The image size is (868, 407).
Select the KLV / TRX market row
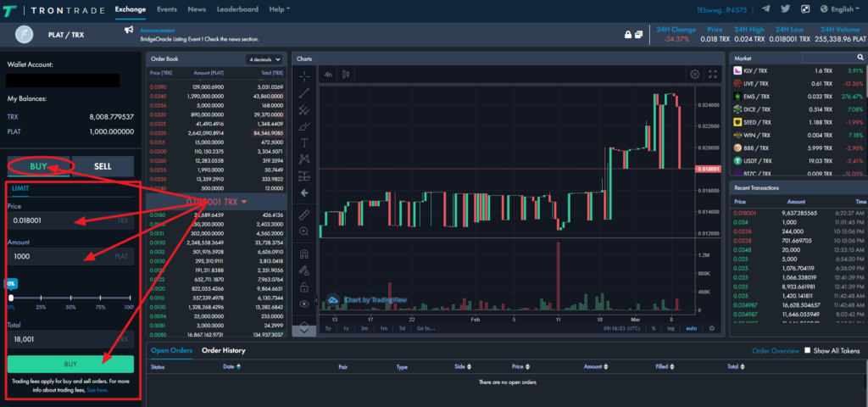coord(798,71)
